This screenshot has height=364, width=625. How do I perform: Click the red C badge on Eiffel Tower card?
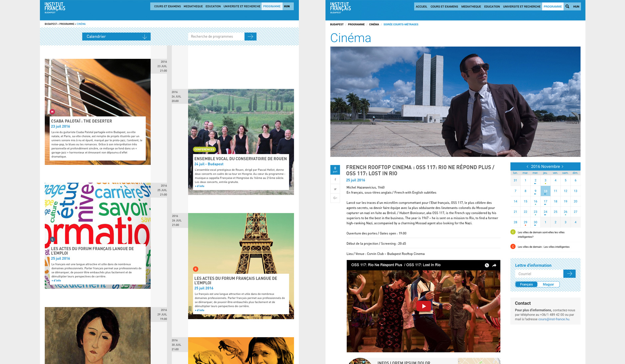point(195,269)
